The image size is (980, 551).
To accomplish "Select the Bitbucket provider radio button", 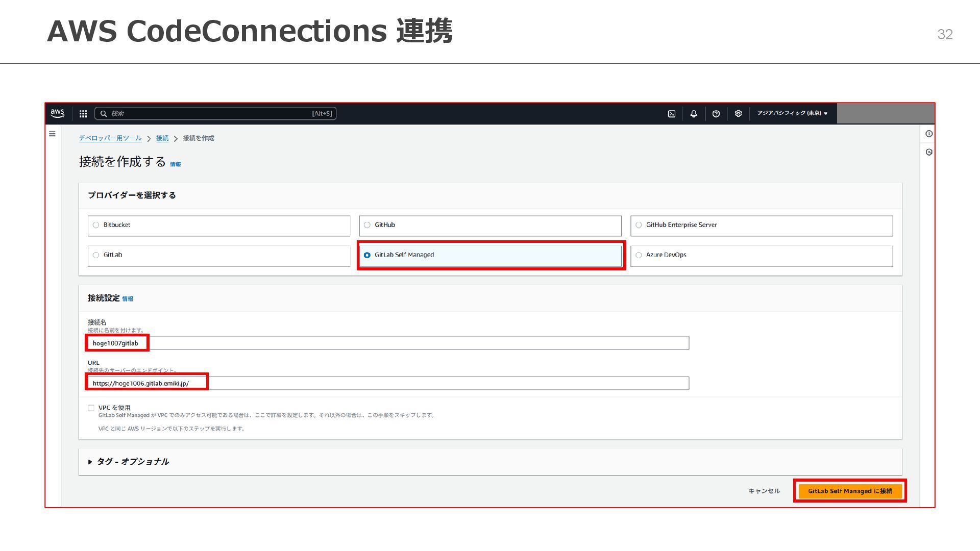I will click(96, 225).
